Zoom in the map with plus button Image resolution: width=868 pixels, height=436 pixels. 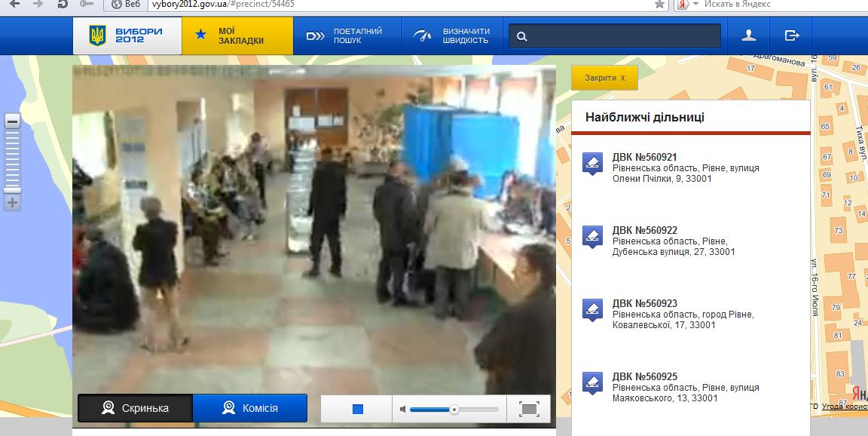click(x=13, y=202)
